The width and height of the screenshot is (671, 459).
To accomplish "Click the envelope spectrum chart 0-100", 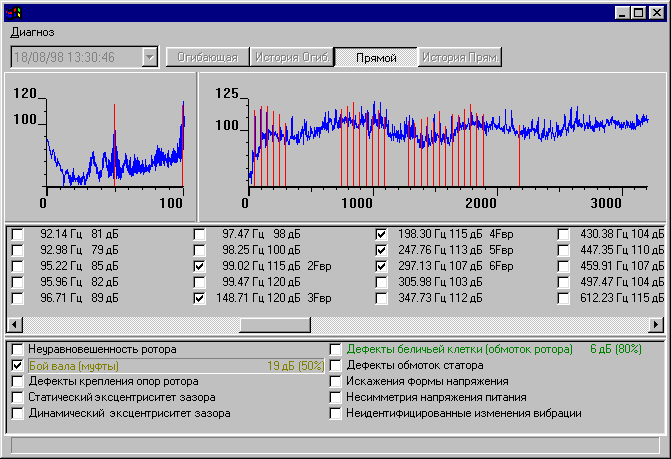I will pos(100,147).
